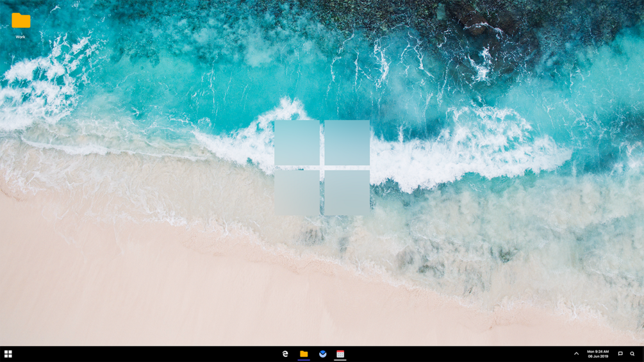Open the Start menu
This screenshot has width=644, height=362.
8,354
